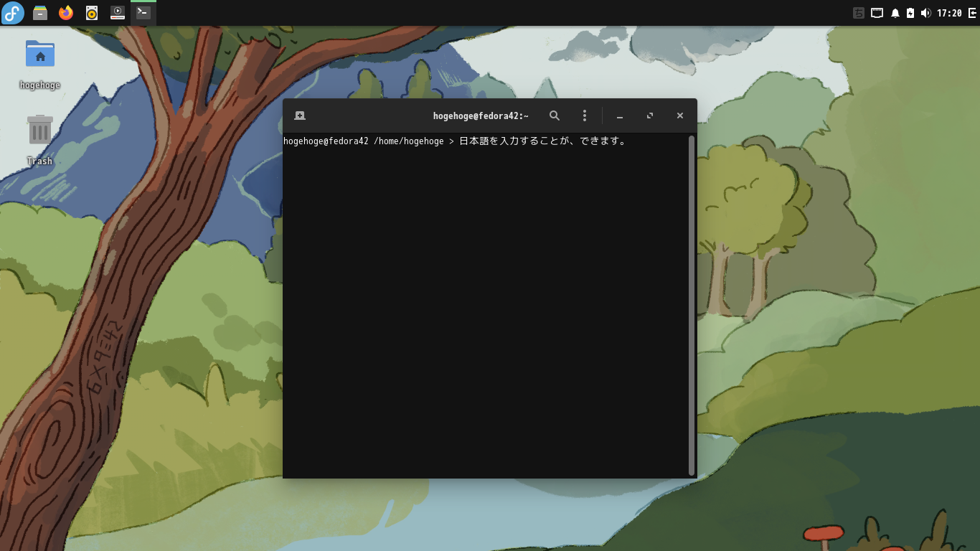This screenshot has height=551, width=980.
Task: Open a new terminal tab with the plus icon
Action: point(299,116)
